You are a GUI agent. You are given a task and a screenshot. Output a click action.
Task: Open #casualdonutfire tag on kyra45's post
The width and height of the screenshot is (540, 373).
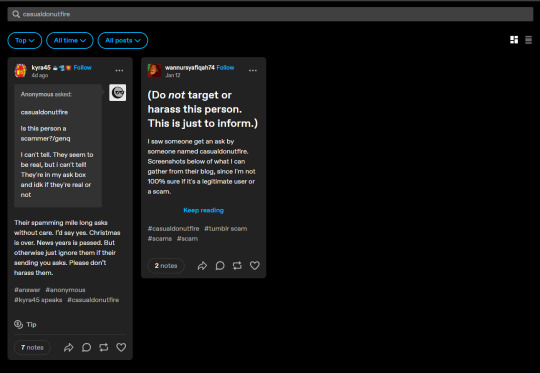point(93,300)
